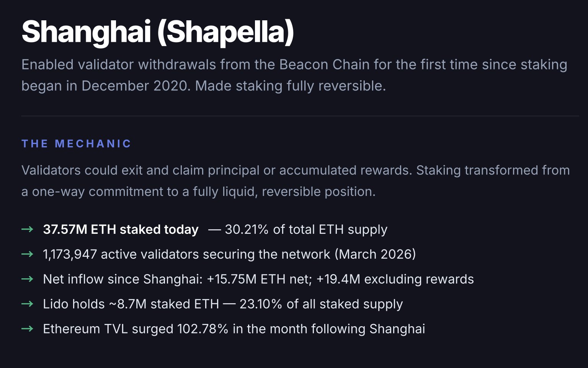Click the Shanghai (Shapella) heading
The height and width of the screenshot is (368, 588).
point(158,31)
